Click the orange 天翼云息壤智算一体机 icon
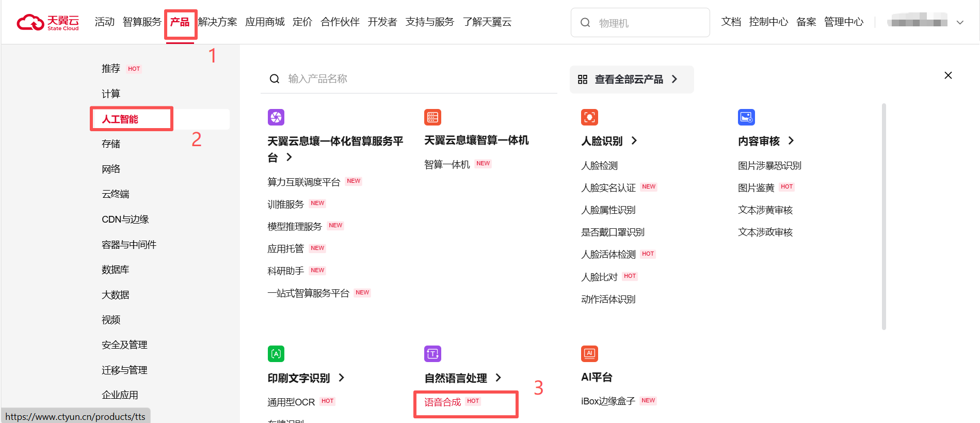Image resolution: width=980 pixels, height=423 pixels. 432,117
